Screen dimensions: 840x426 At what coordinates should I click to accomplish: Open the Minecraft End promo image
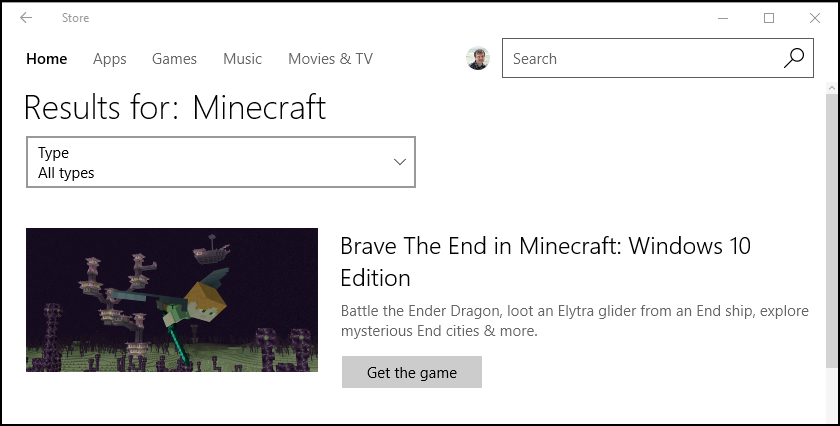[x=172, y=300]
